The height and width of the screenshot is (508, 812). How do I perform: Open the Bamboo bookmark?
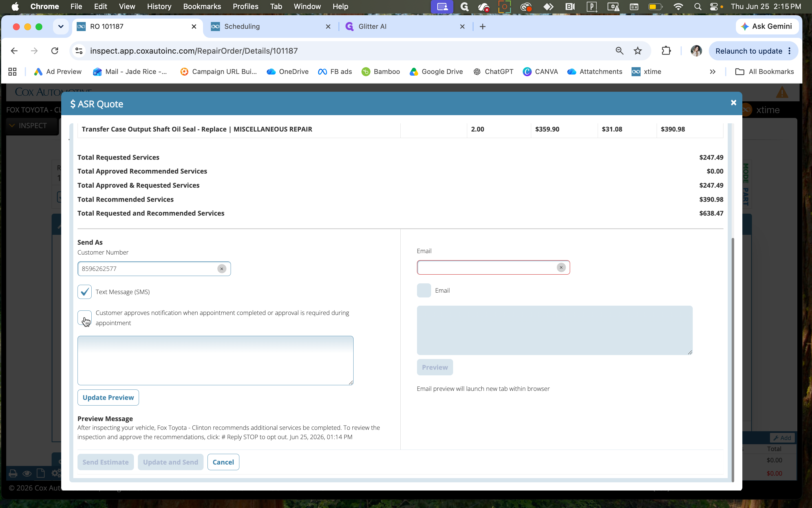pyautogui.click(x=381, y=72)
